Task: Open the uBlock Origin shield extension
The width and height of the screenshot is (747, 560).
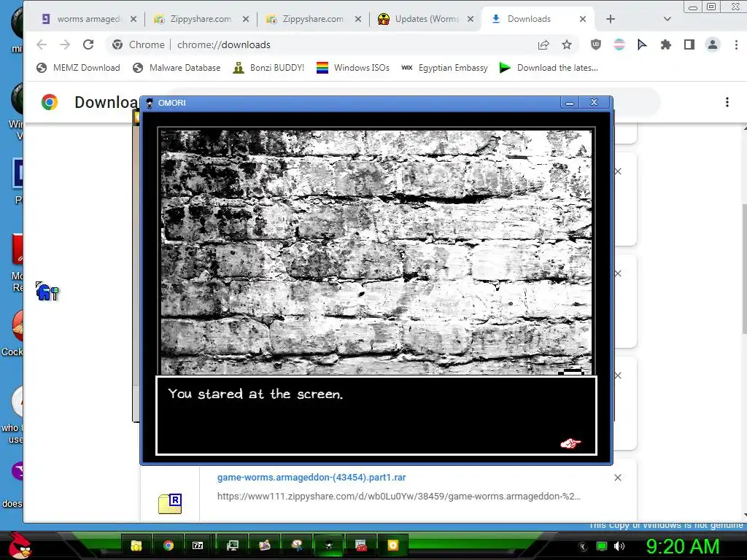Action: (595, 44)
